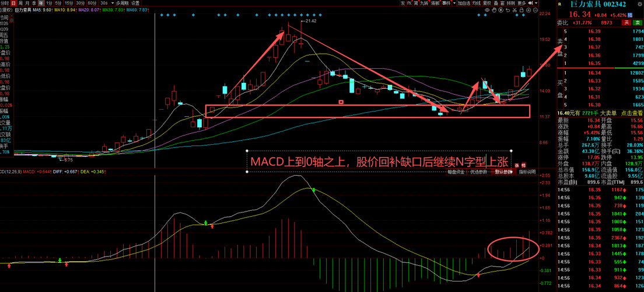Click the MA10 value label
644x292 pixels.
(x=66, y=10)
